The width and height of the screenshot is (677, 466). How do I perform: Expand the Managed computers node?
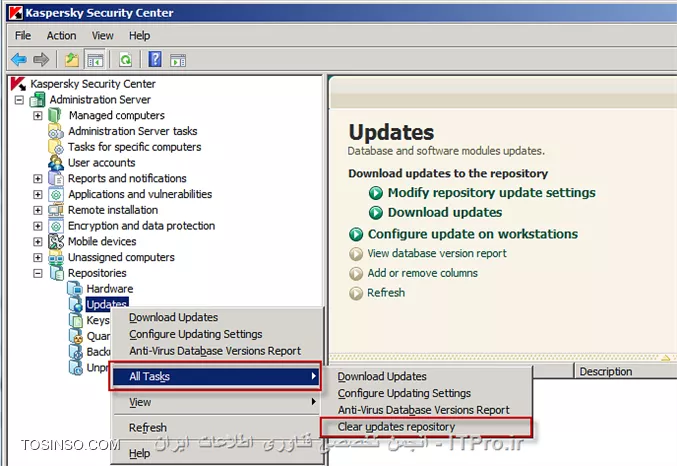[x=38, y=116]
